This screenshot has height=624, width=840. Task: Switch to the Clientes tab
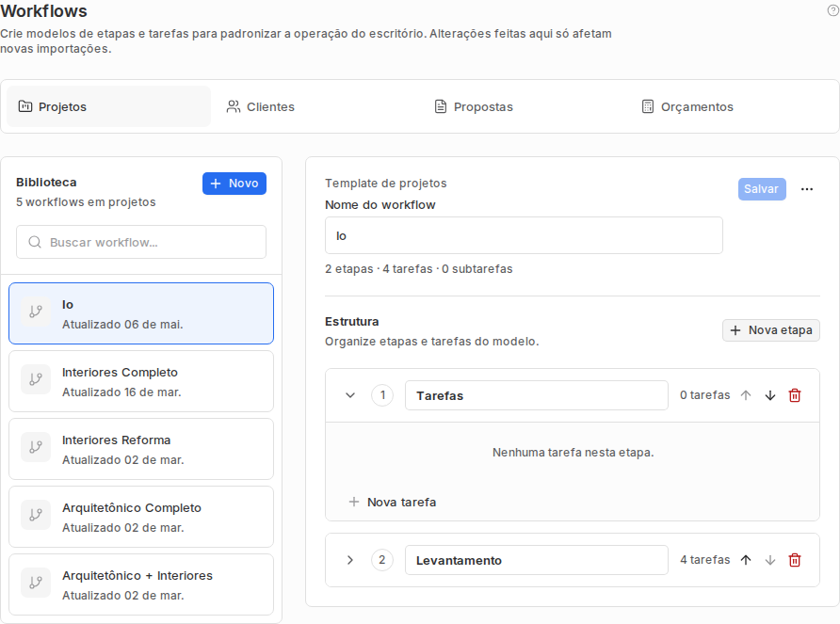[316, 106]
